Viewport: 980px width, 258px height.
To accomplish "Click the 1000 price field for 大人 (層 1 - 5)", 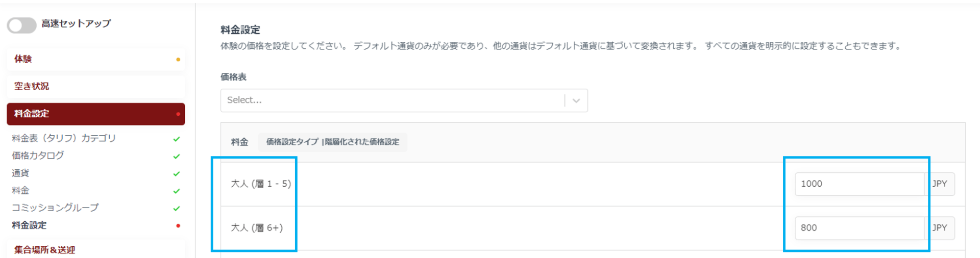I will tap(859, 184).
